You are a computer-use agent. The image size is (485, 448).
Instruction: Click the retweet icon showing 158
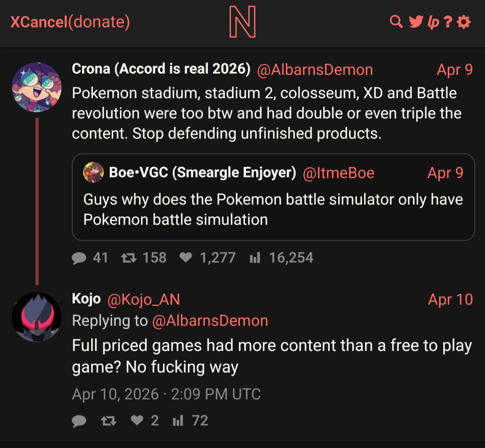(129, 258)
